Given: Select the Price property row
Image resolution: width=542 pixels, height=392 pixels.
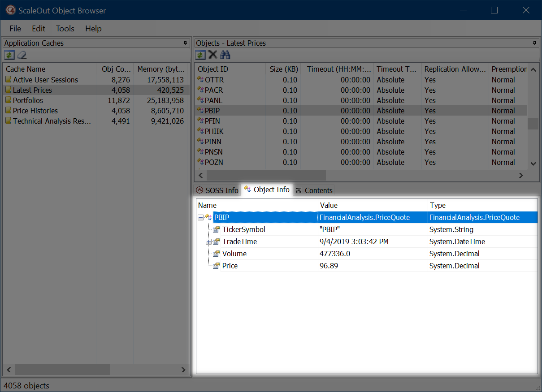Looking at the screenshot, I should click(230, 266).
